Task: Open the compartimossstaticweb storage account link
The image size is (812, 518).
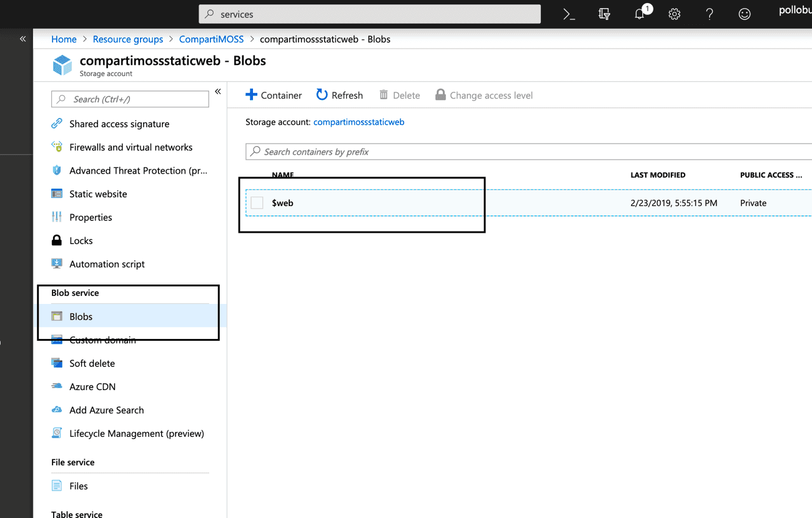Action: point(359,122)
